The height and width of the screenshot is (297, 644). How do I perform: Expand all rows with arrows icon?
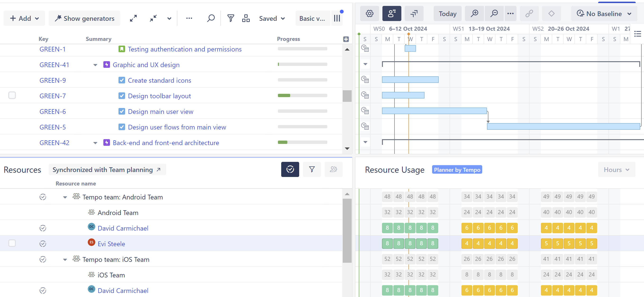coord(133,18)
